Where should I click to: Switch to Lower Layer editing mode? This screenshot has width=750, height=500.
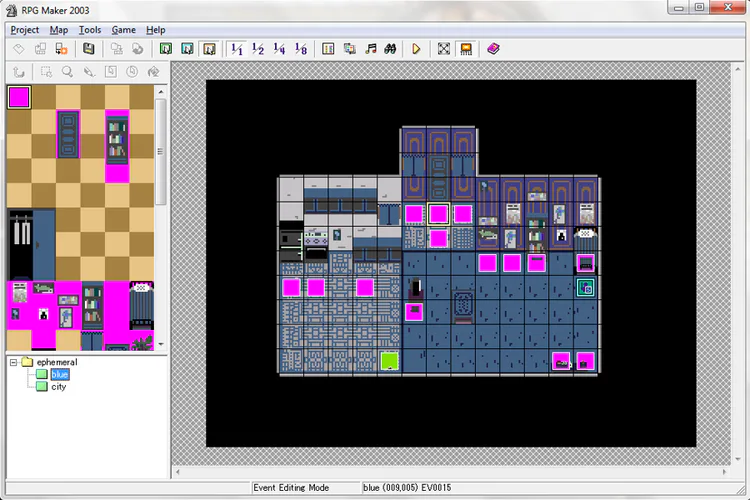[165, 49]
